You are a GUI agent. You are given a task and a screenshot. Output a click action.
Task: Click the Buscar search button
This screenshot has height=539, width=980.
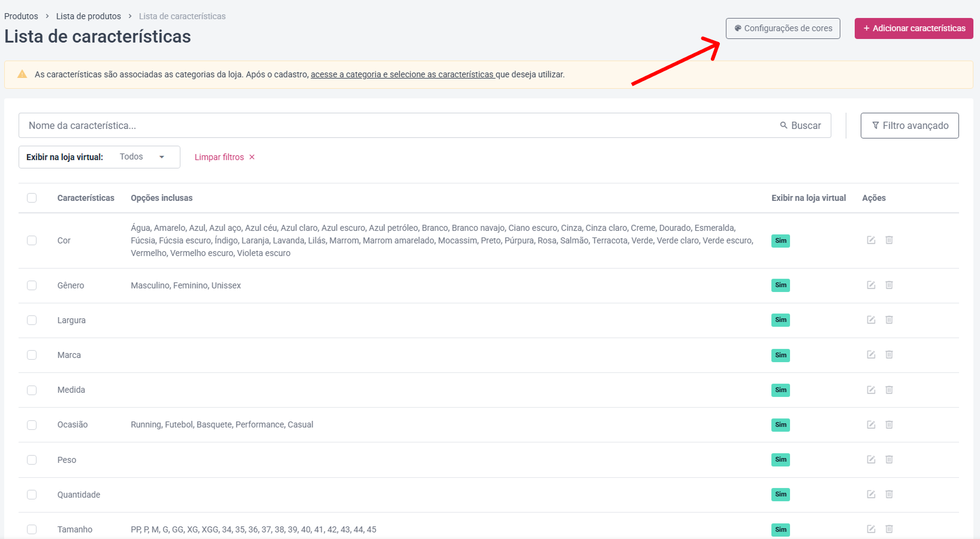click(x=800, y=125)
